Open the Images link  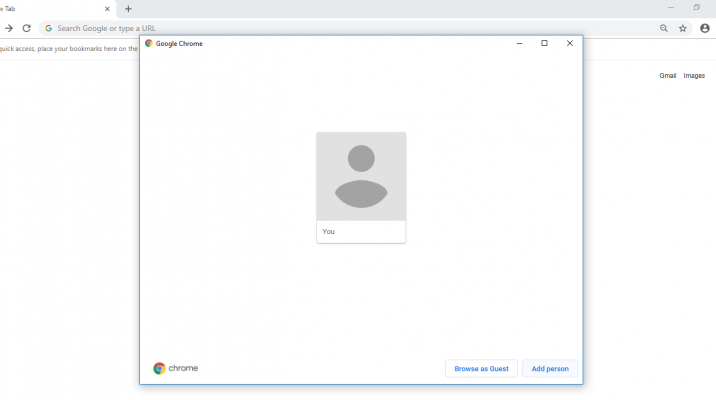point(694,76)
